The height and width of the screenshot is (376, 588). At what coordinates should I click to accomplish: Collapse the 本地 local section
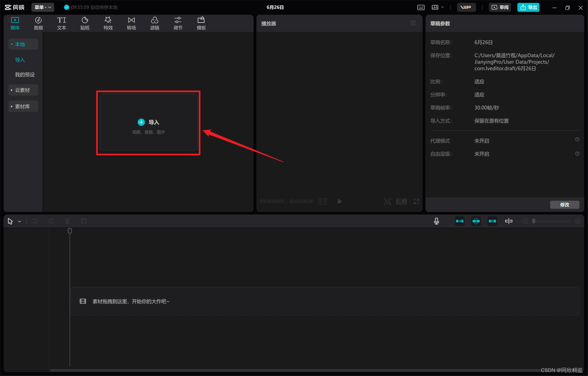tap(23, 44)
